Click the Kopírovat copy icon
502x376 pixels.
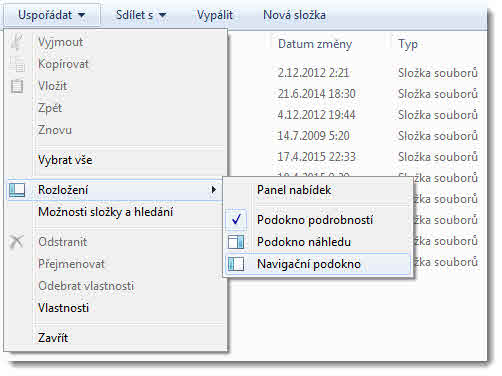[x=17, y=64]
